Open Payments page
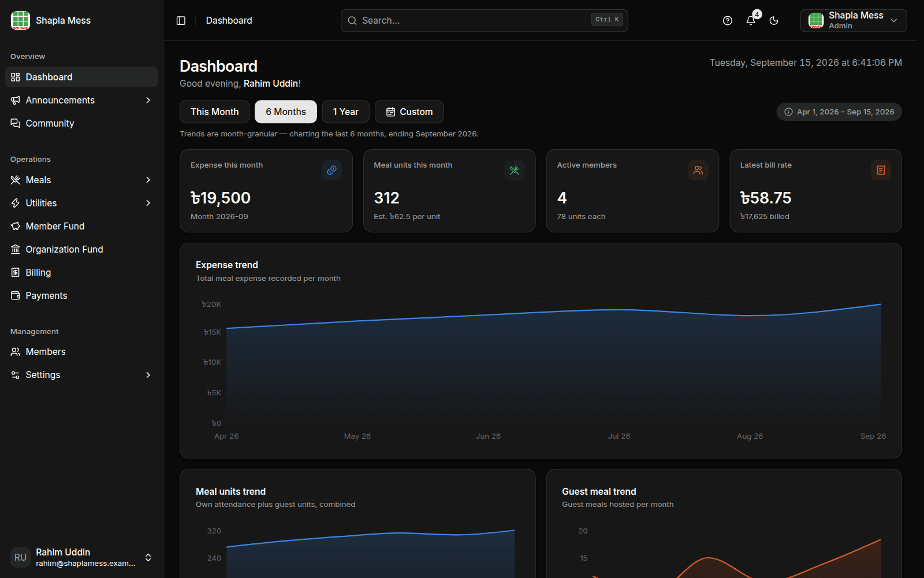Viewport: 924px width, 578px height. pyautogui.click(x=81, y=295)
